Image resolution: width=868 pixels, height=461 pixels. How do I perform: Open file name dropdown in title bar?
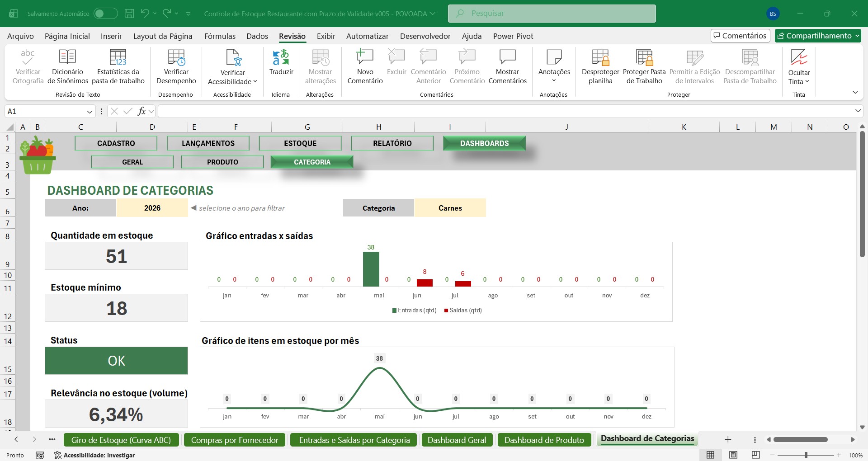[x=433, y=14]
